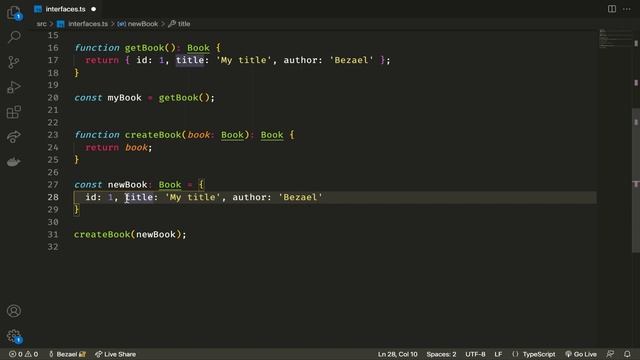
Task: Open the Live Share view in activity bar
Action: pos(14,137)
